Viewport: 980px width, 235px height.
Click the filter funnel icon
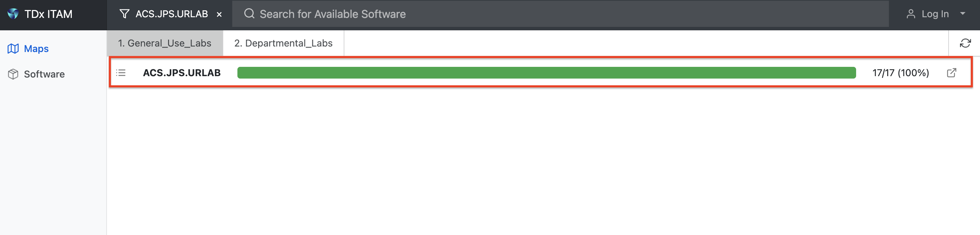pyautogui.click(x=125, y=14)
